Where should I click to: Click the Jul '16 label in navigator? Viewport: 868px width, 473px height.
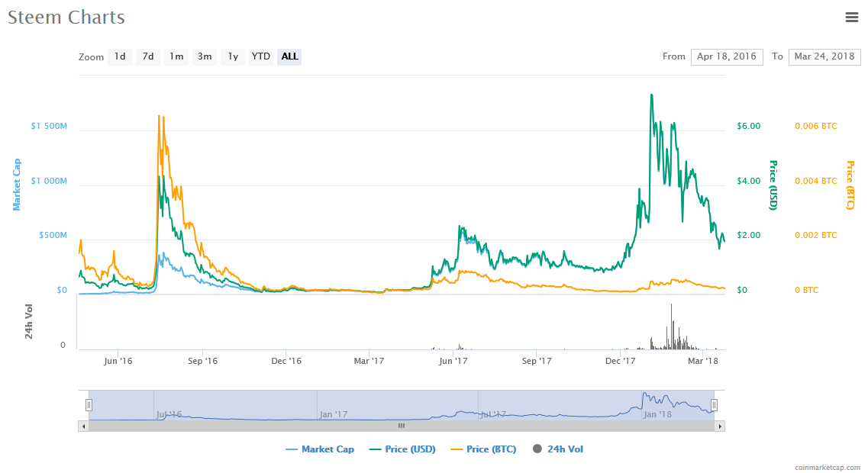tap(169, 414)
